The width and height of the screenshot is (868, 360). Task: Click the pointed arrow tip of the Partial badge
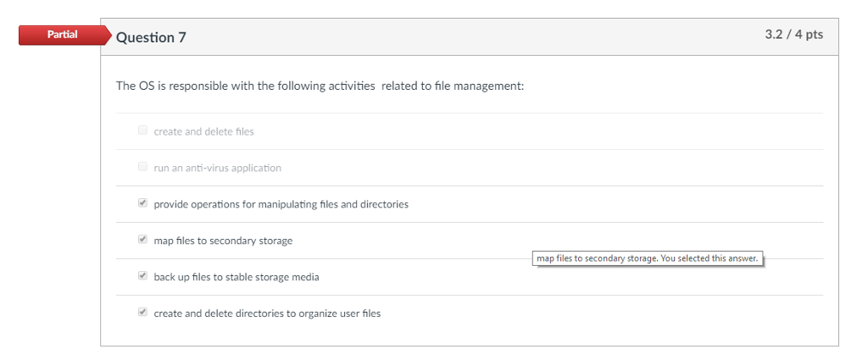pos(107,35)
